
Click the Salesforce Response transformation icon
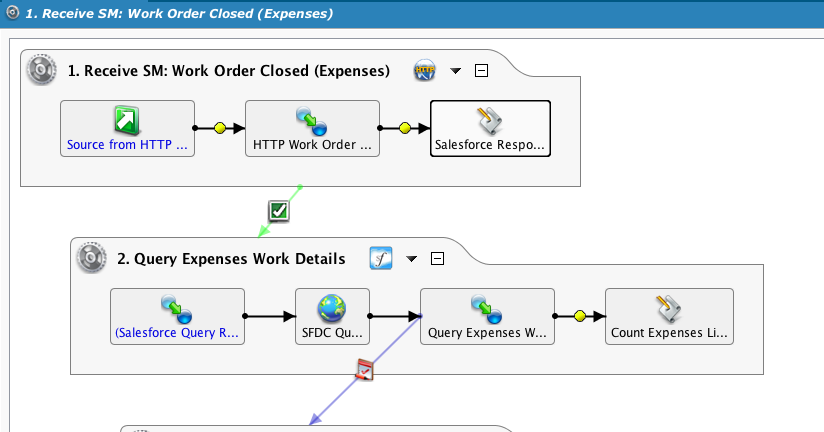tap(490, 121)
